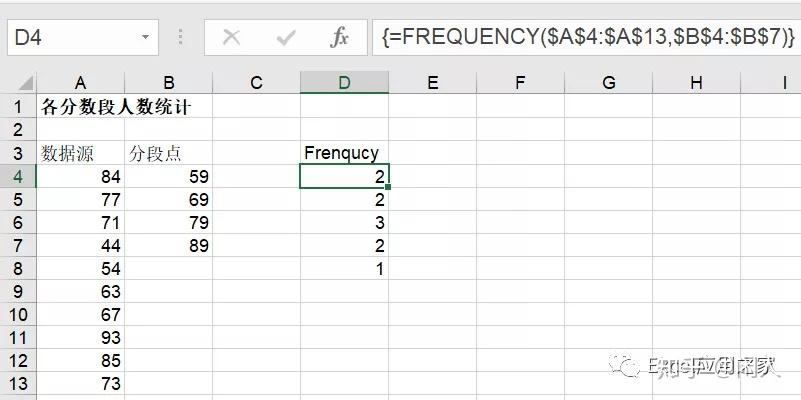
Task: Select cell A9 containing 63
Action: [80, 291]
